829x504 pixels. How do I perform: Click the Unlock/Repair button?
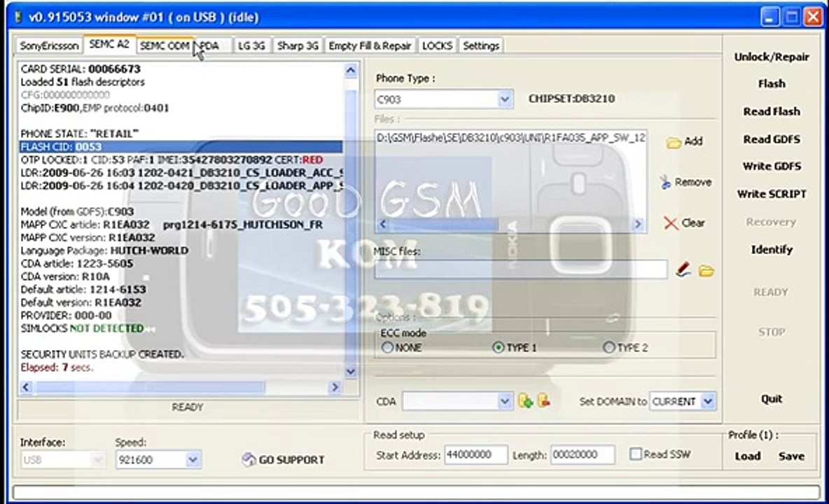pos(772,57)
